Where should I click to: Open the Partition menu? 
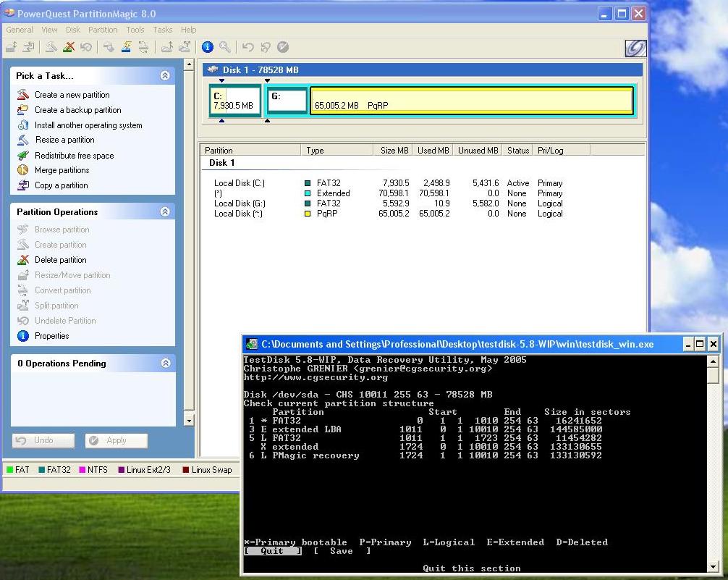[103, 30]
